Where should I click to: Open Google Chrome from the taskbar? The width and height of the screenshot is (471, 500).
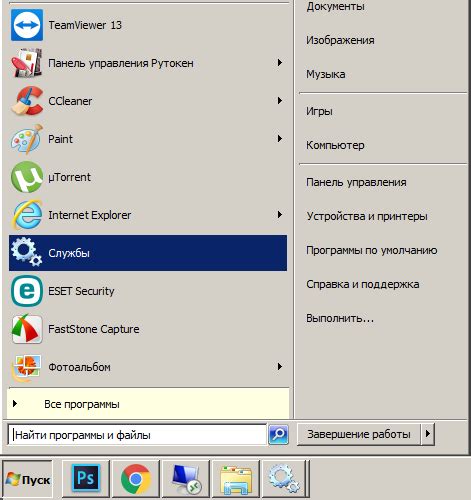[136, 479]
